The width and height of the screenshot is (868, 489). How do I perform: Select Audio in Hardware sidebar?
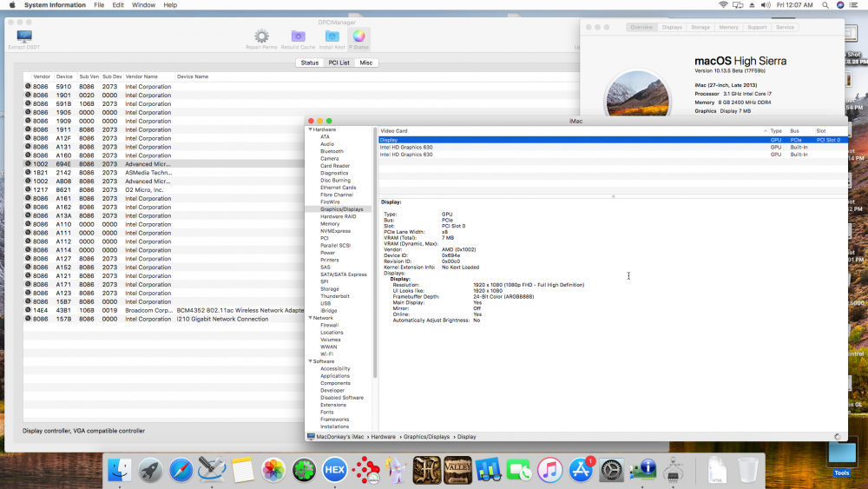326,144
